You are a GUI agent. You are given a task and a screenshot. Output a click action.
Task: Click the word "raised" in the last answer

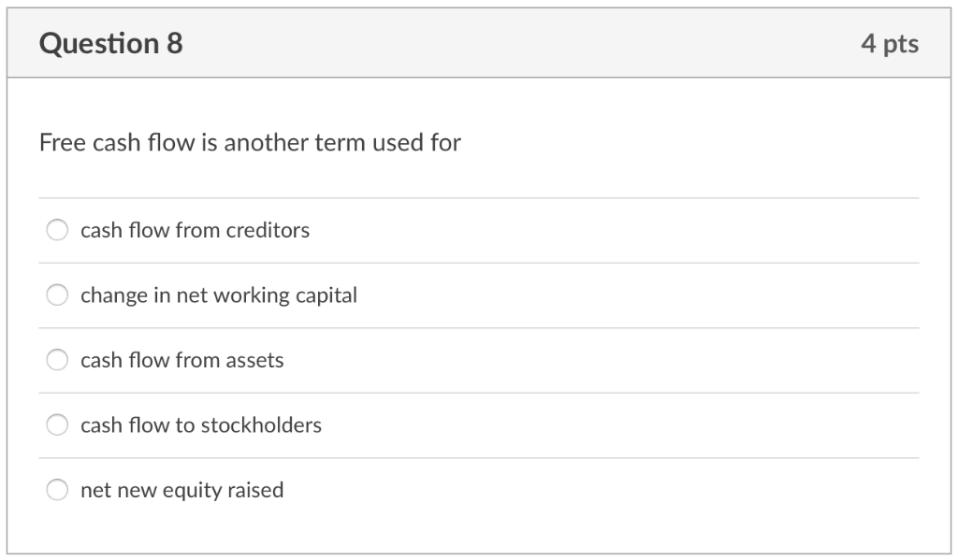pyautogui.click(x=255, y=490)
